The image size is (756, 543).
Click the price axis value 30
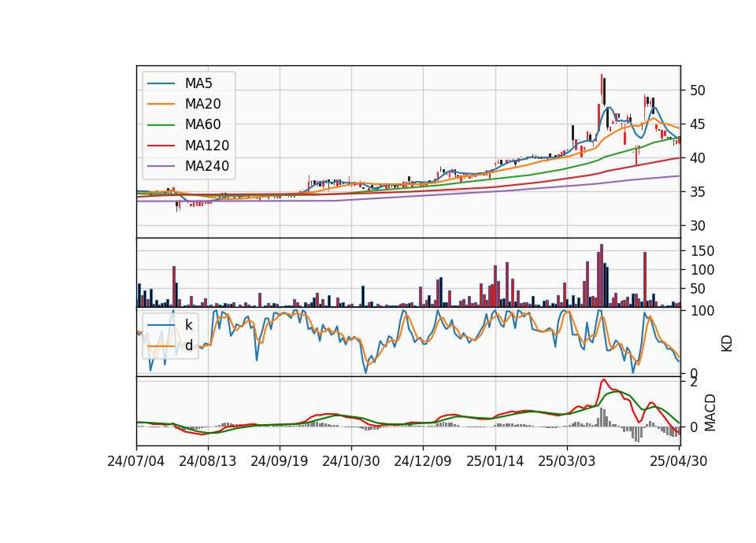pyautogui.click(x=697, y=226)
